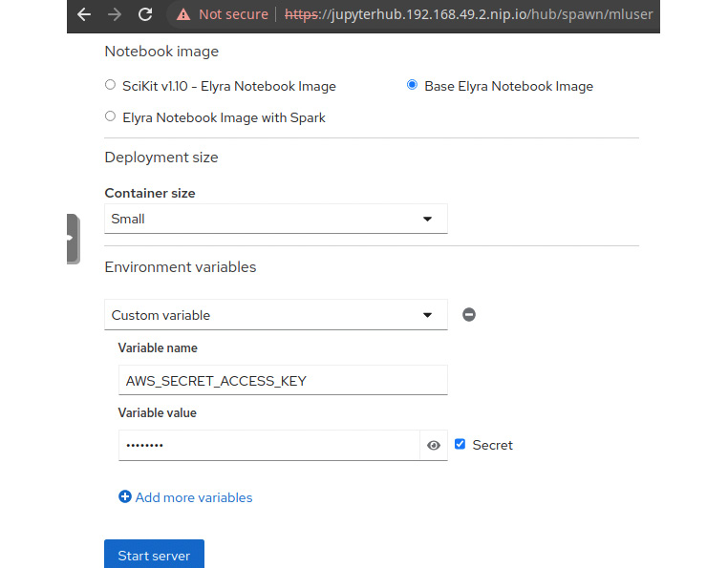This screenshot has width=728, height=568.
Task: Uncheck the Secret checkbox
Action: coord(460,445)
